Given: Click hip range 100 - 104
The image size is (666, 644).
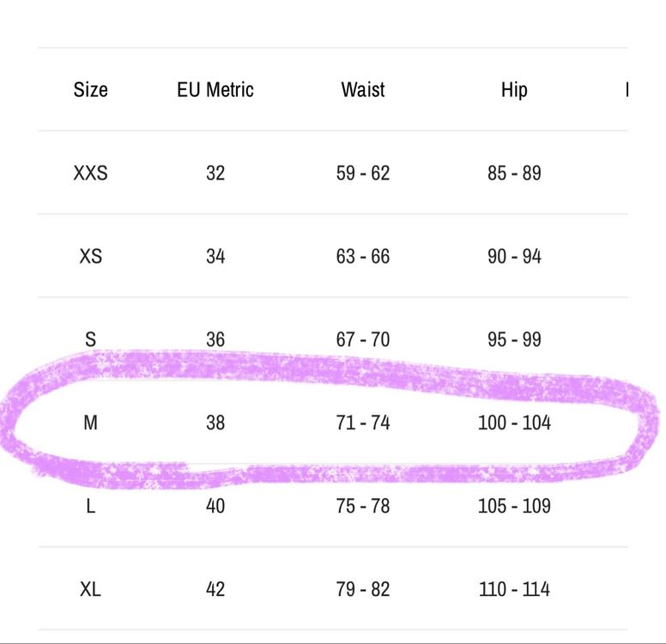Looking at the screenshot, I should click(514, 423).
